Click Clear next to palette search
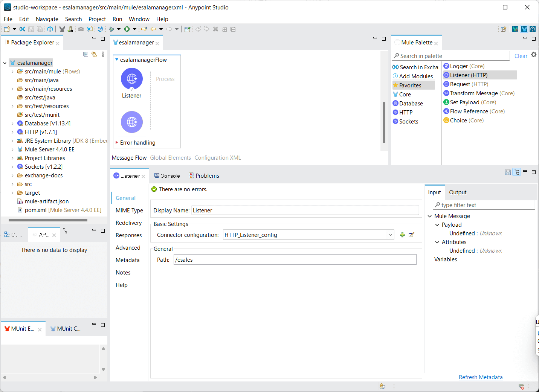Viewport: 539px width, 392px height. click(521, 56)
